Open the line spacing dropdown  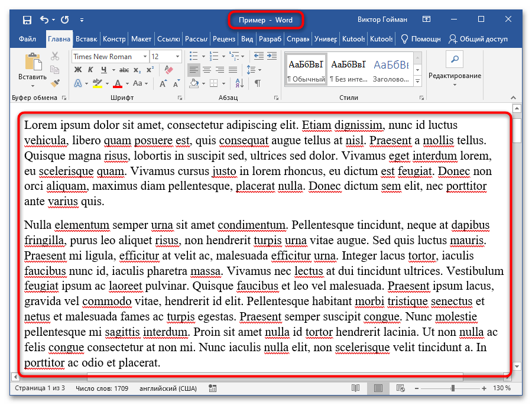(x=254, y=70)
